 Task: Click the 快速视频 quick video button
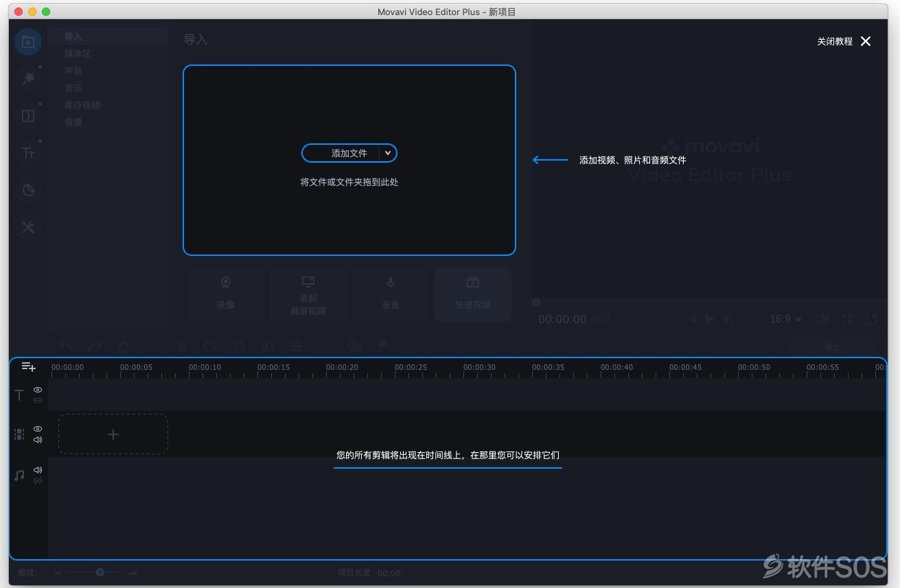pyautogui.click(x=473, y=294)
